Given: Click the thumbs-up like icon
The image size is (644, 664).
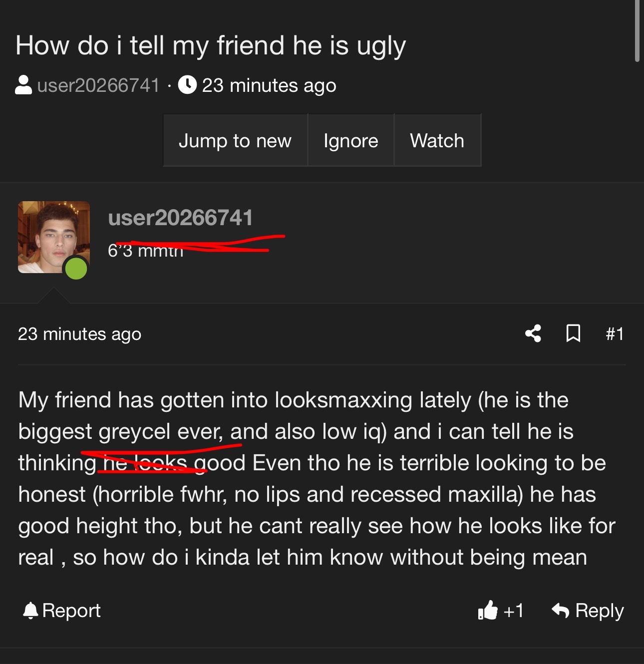Looking at the screenshot, I should point(488,610).
